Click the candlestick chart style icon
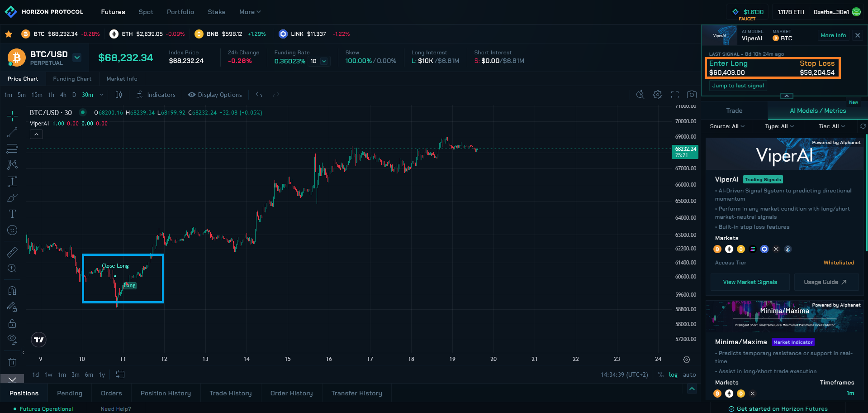Viewport: 868px width, 413px height. click(x=119, y=95)
